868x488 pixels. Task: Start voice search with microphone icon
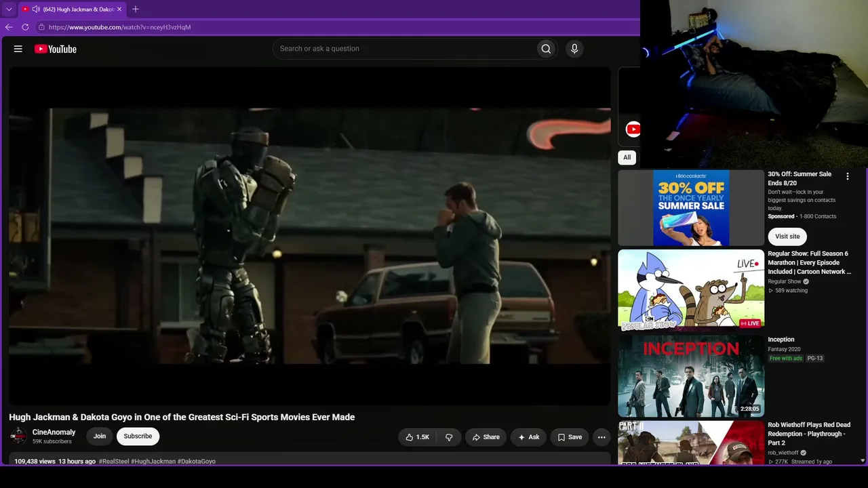point(574,49)
